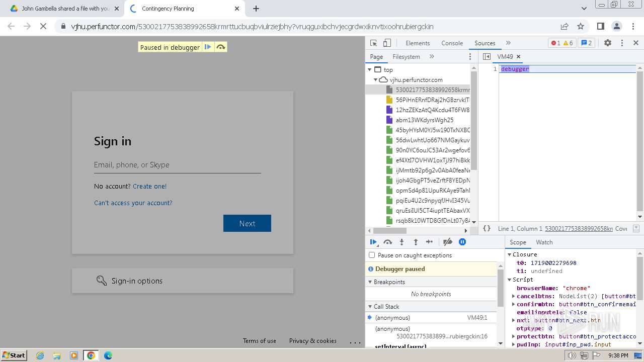Collapse the Closure scope group

click(510, 255)
